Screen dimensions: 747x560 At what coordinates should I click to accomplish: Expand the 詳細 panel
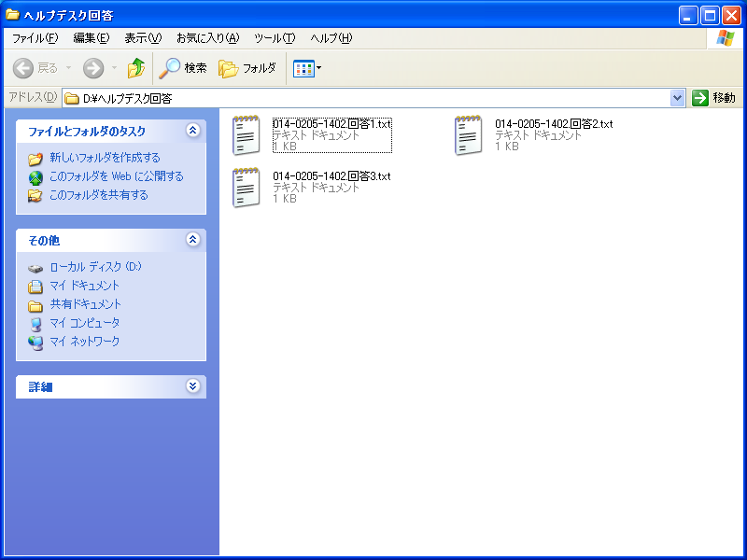pyautogui.click(x=192, y=385)
